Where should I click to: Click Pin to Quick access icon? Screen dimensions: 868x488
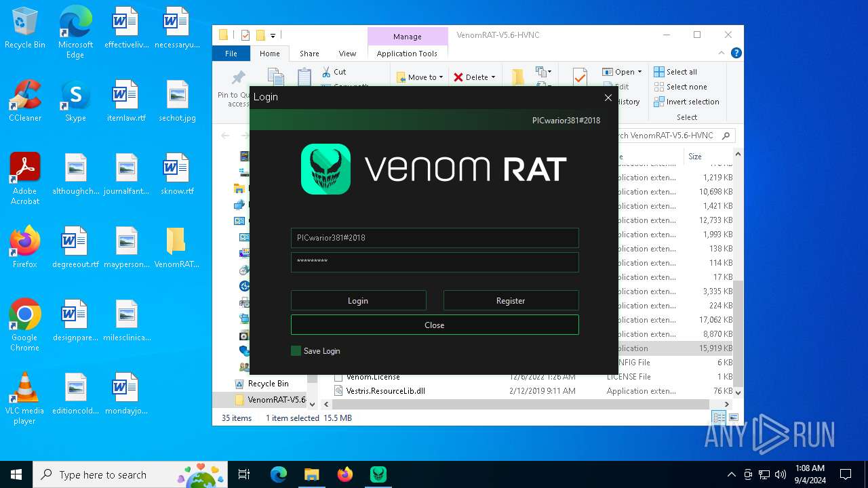238,78
